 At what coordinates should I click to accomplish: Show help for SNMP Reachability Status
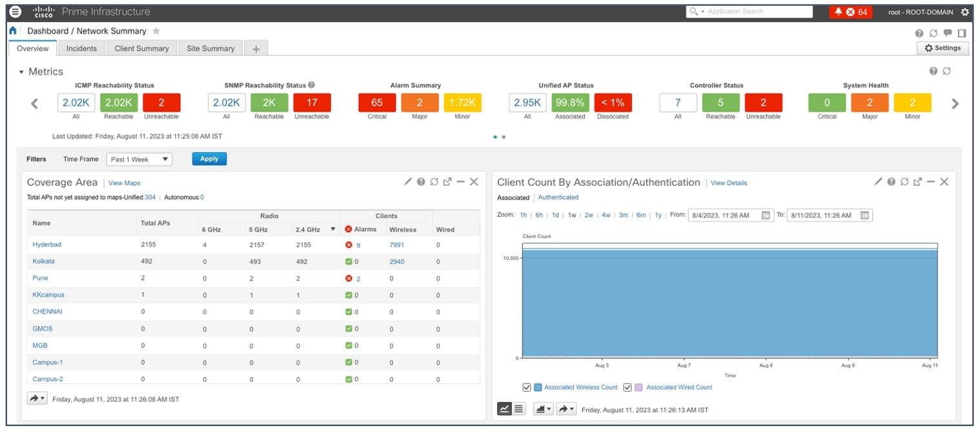[311, 85]
